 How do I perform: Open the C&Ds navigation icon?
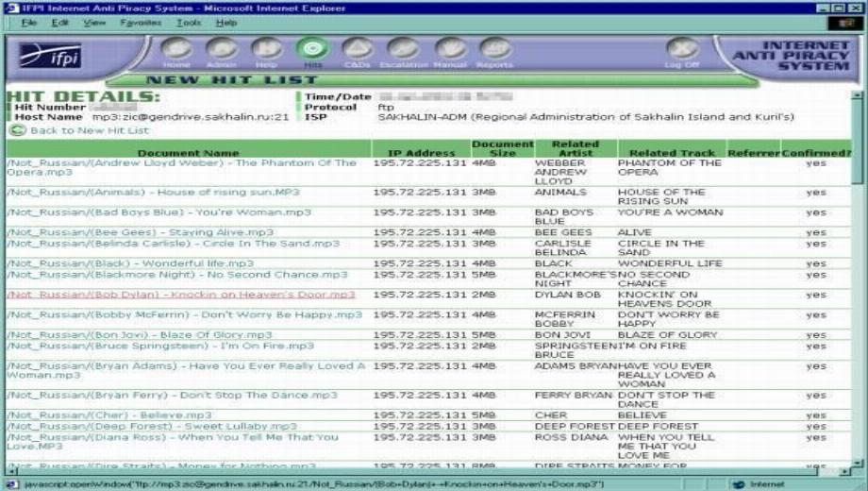coord(357,50)
